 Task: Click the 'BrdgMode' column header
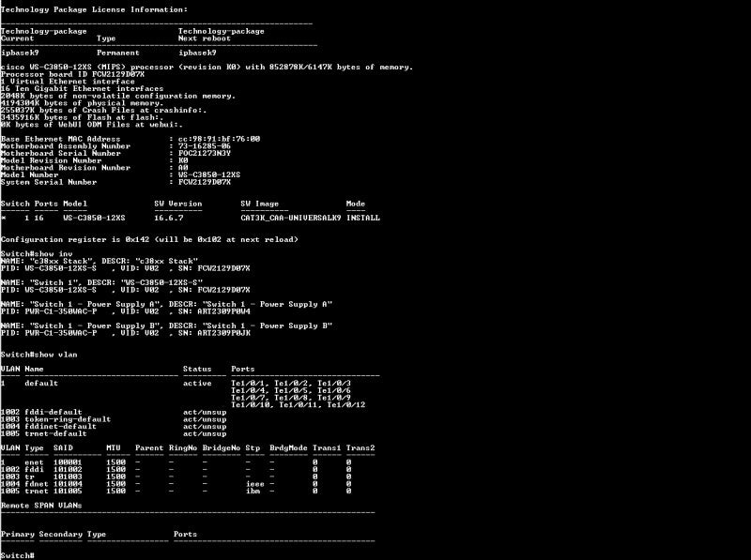coord(288,447)
